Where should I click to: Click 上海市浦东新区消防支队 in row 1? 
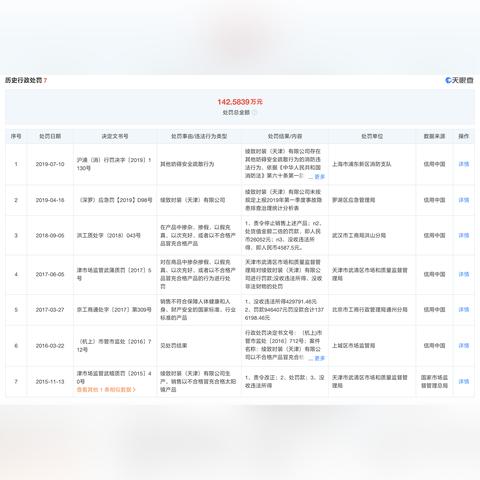pyautogui.click(x=362, y=164)
